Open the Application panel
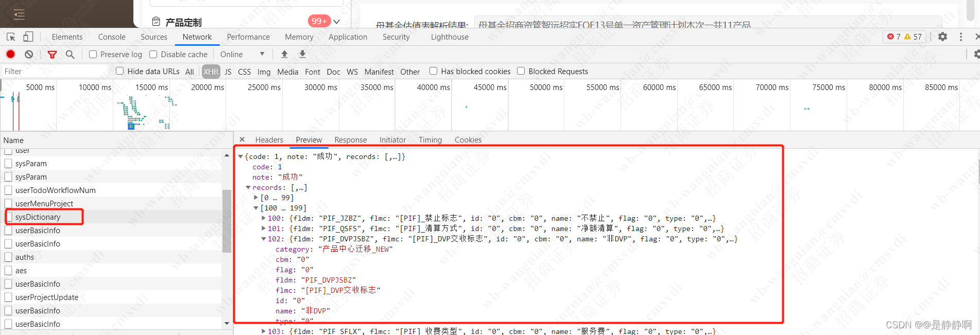The height and width of the screenshot is (335, 980). (348, 37)
